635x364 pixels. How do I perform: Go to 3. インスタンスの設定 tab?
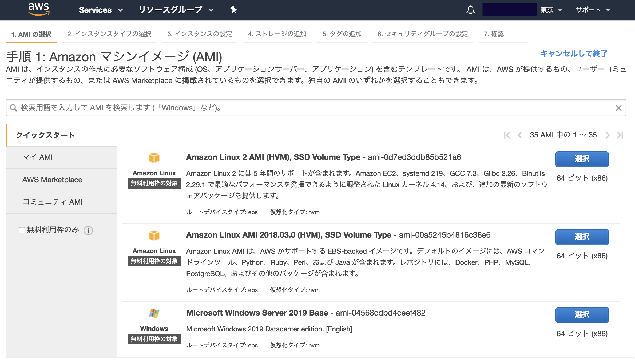(x=200, y=34)
